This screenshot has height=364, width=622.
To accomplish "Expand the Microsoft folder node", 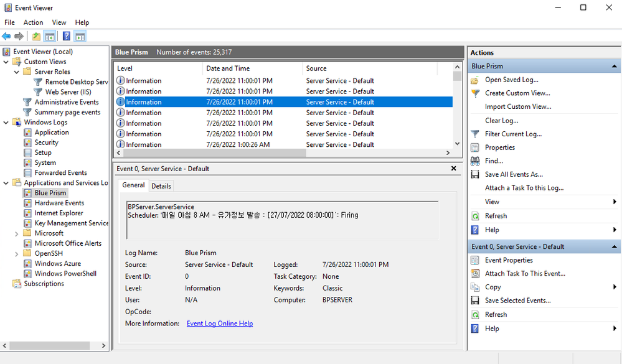I will point(17,233).
